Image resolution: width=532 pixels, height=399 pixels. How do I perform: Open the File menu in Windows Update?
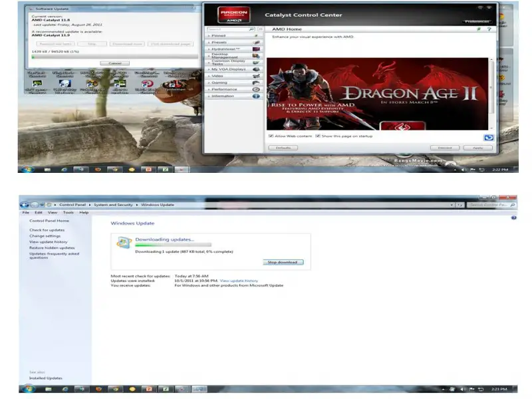pos(26,212)
